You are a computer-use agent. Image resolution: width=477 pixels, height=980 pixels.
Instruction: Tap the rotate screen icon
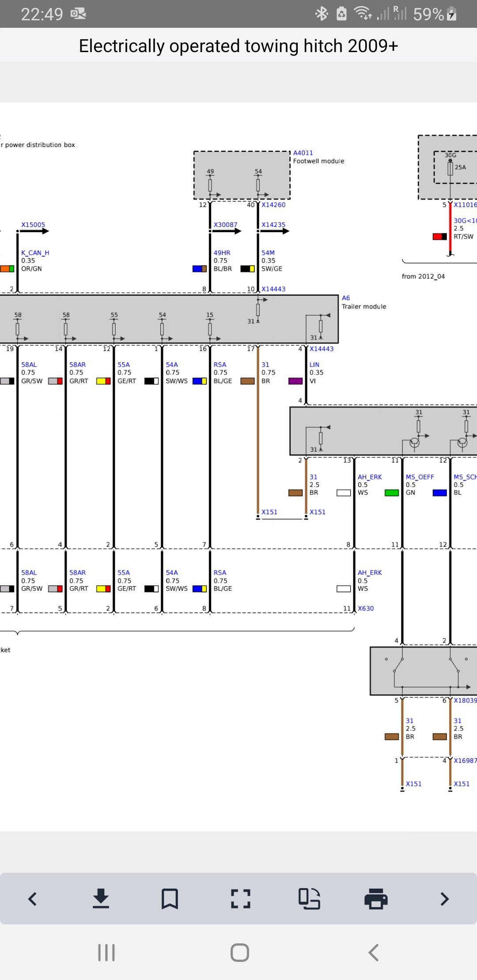[x=309, y=899]
